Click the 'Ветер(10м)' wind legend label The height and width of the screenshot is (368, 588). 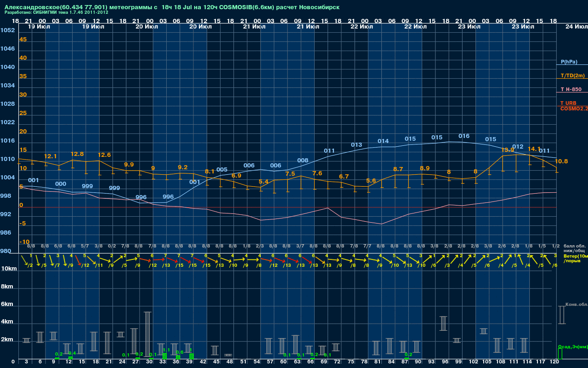tap(576, 256)
